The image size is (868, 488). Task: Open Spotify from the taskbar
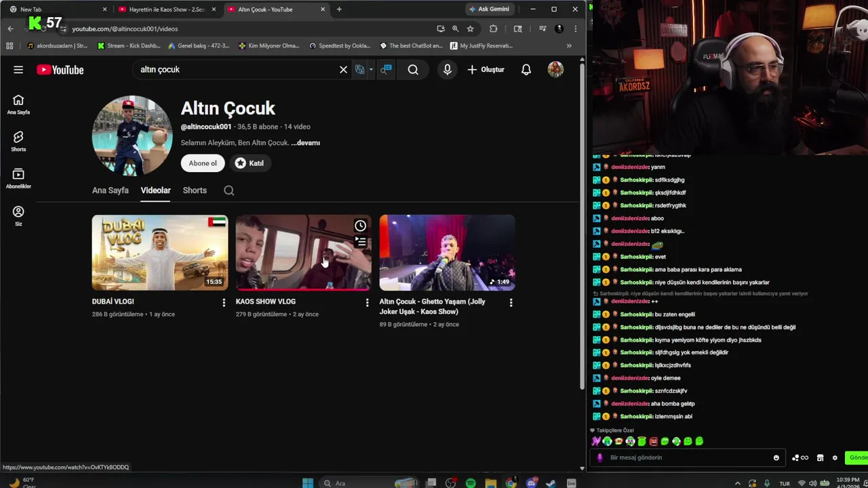(x=471, y=483)
